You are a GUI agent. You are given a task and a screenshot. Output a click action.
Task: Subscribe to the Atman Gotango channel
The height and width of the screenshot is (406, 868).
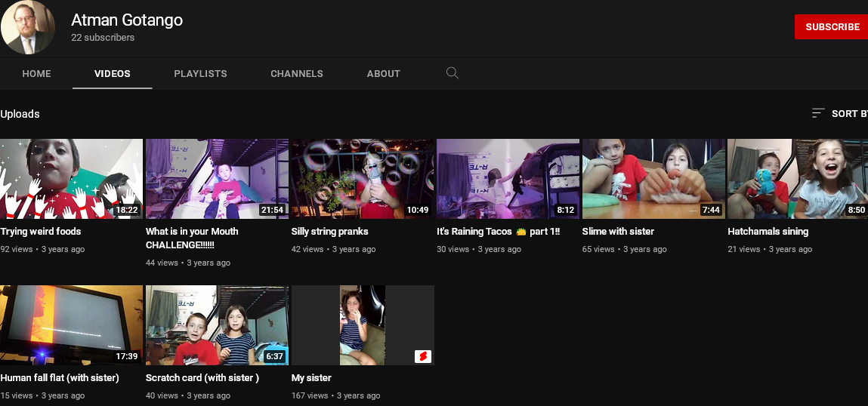(832, 27)
